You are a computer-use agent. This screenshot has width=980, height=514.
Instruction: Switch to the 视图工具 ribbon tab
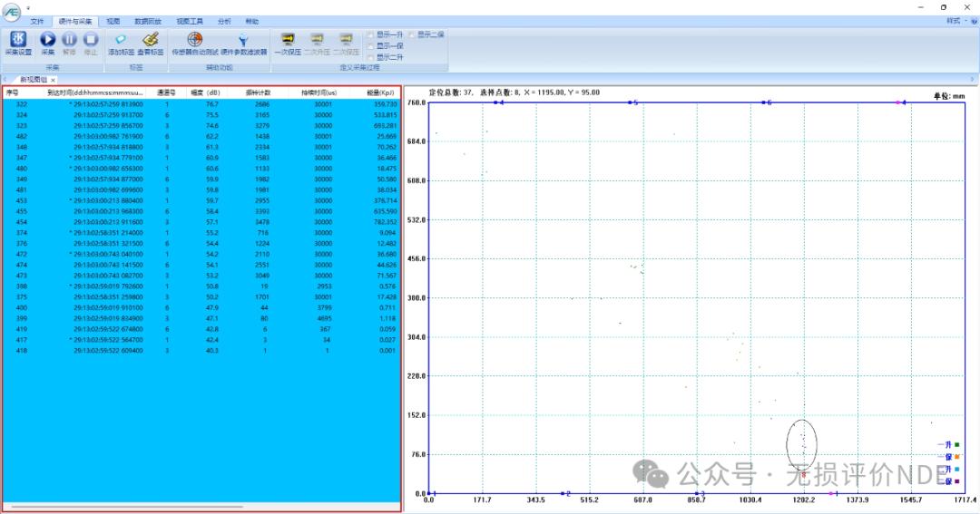[x=190, y=21]
